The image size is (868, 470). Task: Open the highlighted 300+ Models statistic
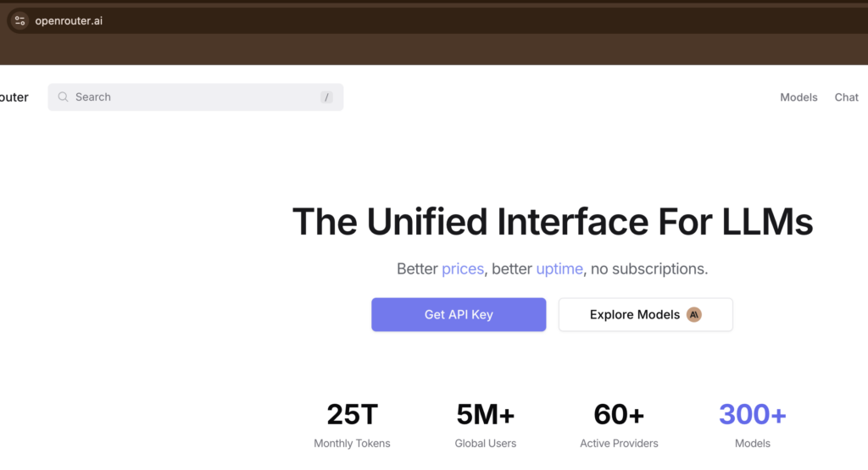(752, 424)
